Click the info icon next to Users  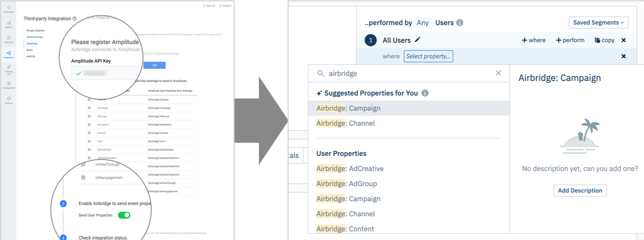tap(460, 22)
